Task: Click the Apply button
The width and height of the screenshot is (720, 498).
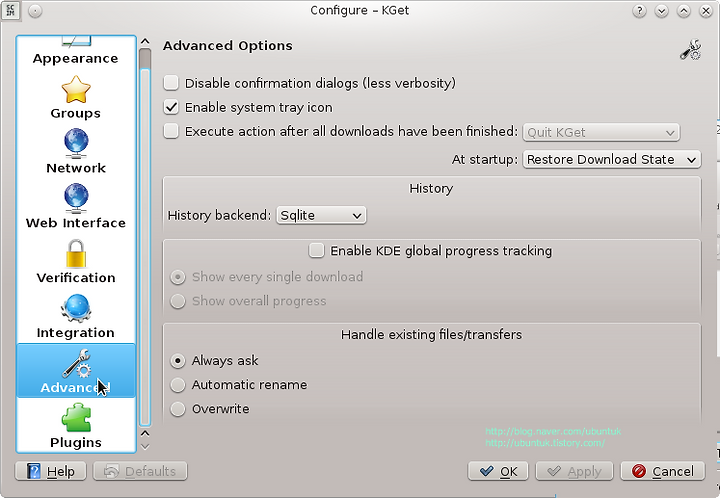Action: click(574, 471)
